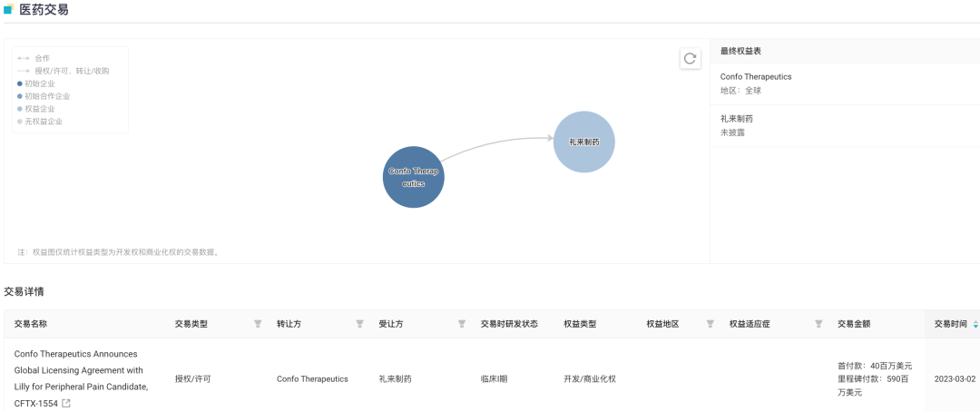980x412 pixels.
Task: Click the 交易时间 column header
Action: pos(951,324)
